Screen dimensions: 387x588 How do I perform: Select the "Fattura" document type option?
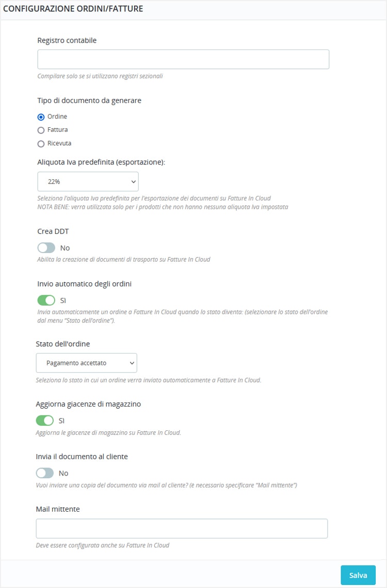[x=41, y=130]
